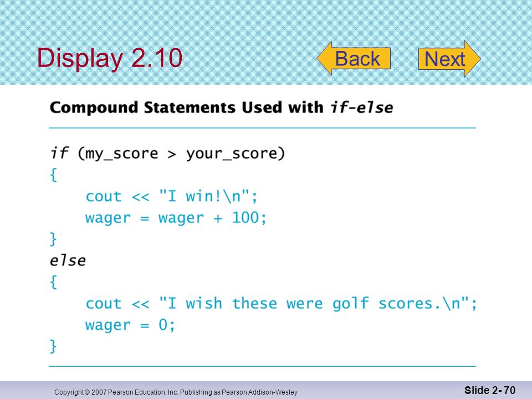The image size is (532, 399).
Task: Click the line 'if (my_score > your_score)'
Action: [x=167, y=154]
